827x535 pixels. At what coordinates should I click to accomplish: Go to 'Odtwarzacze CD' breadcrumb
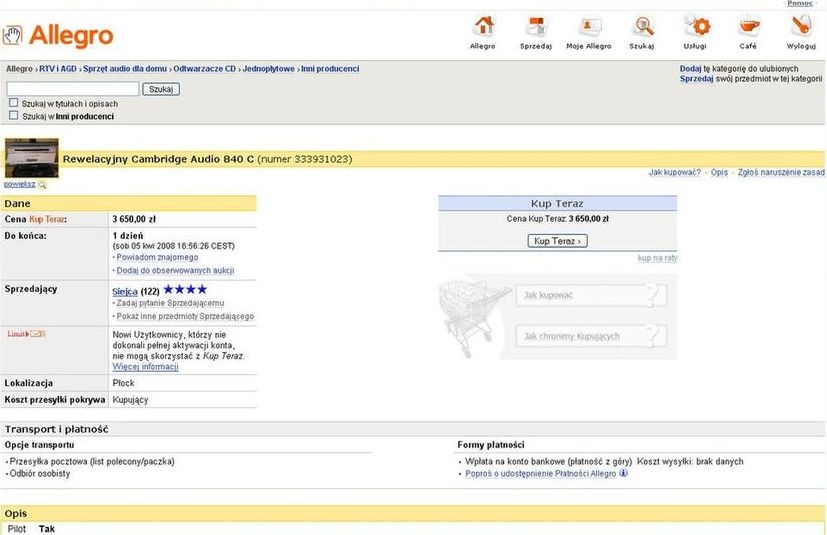click(x=205, y=69)
